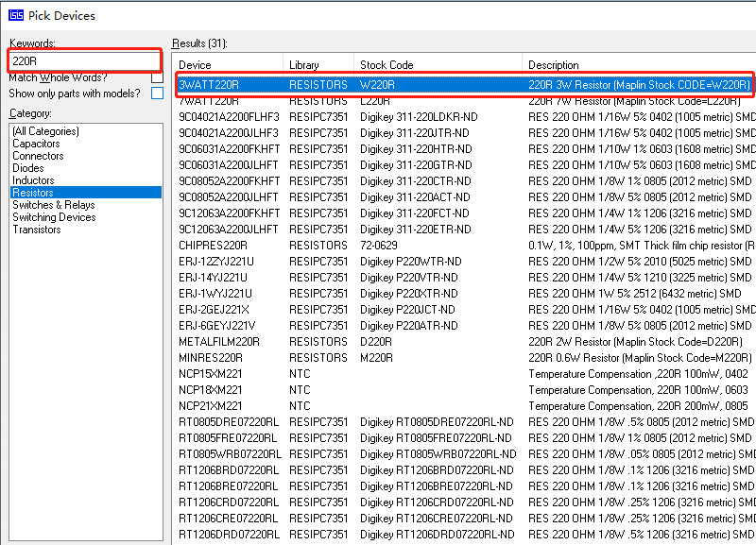This screenshot has height=545, width=756.
Task: Click stock code D220R
Action: (376, 342)
